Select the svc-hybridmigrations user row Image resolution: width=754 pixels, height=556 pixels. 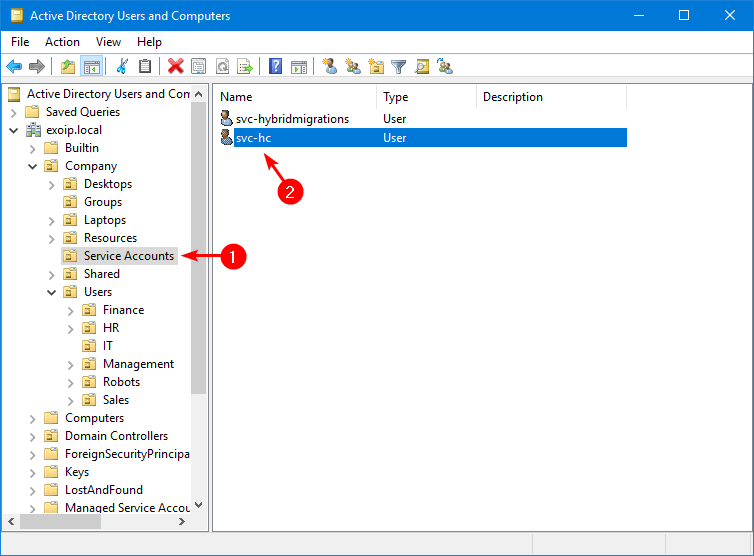point(423,118)
